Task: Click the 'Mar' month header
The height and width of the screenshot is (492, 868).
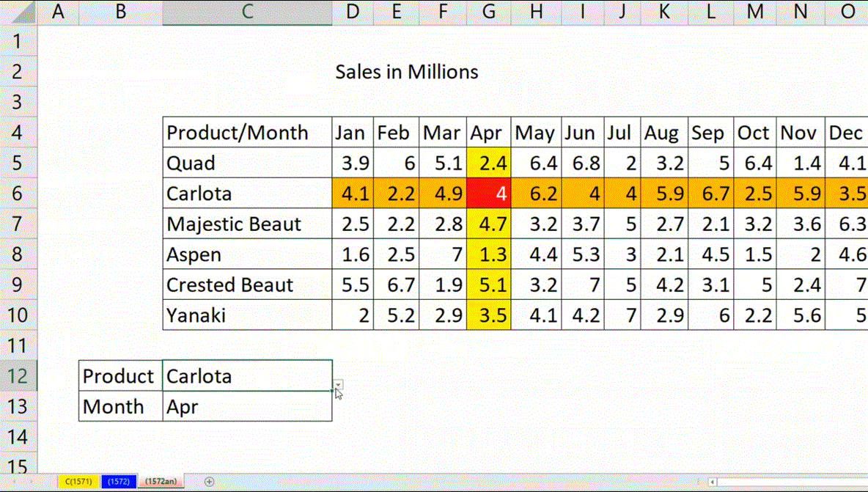Action: pos(443,132)
